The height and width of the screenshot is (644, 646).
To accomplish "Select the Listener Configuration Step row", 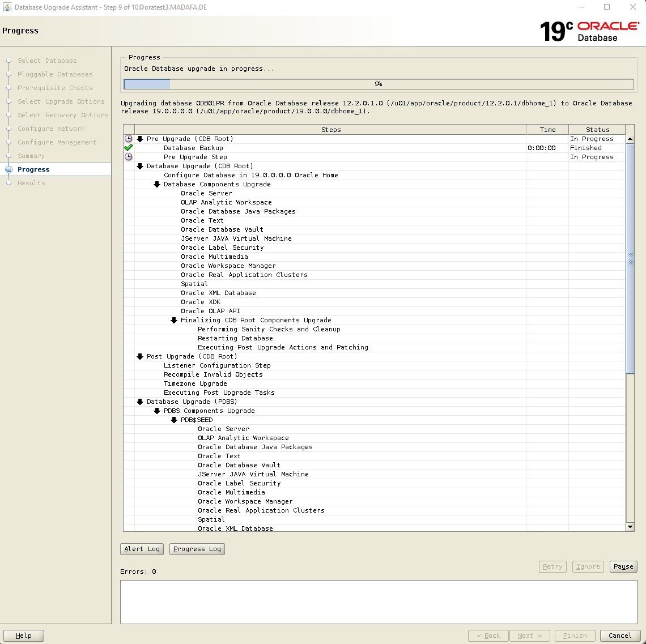I will point(374,365).
